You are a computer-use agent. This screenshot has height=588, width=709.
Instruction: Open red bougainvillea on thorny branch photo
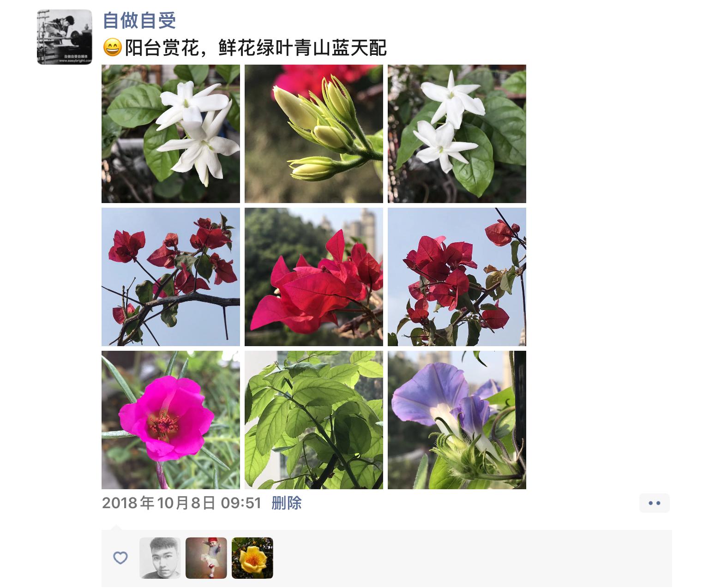coord(171,277)
